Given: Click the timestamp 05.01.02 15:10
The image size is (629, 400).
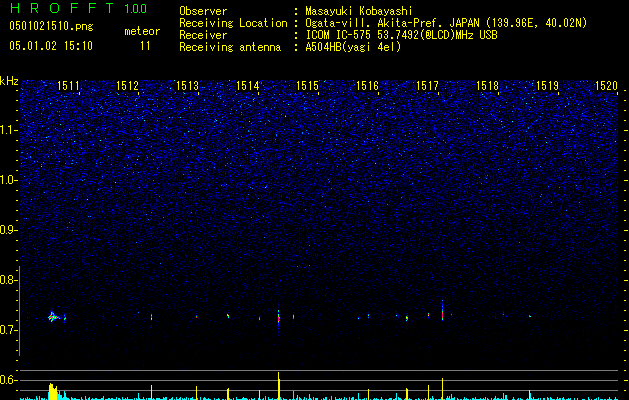Looking at the screenshot, I should 51,46.
